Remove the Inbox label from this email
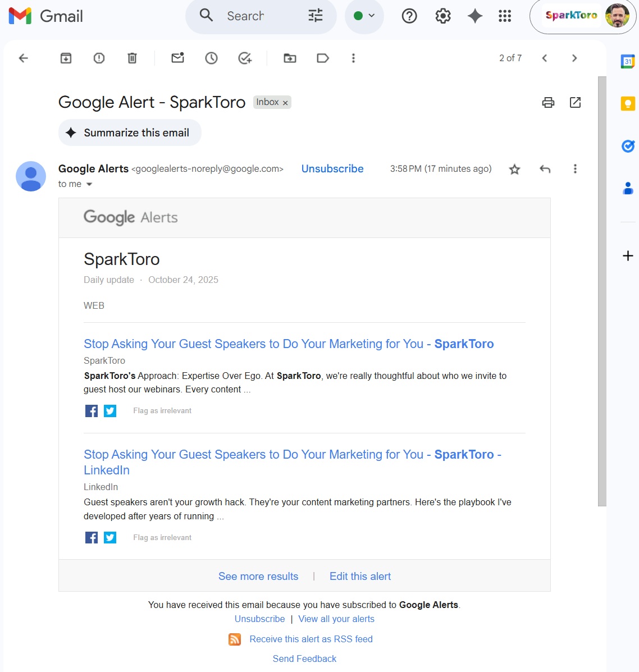The height and width of the screenshot is (672, 639). click(x=285, y=103)
